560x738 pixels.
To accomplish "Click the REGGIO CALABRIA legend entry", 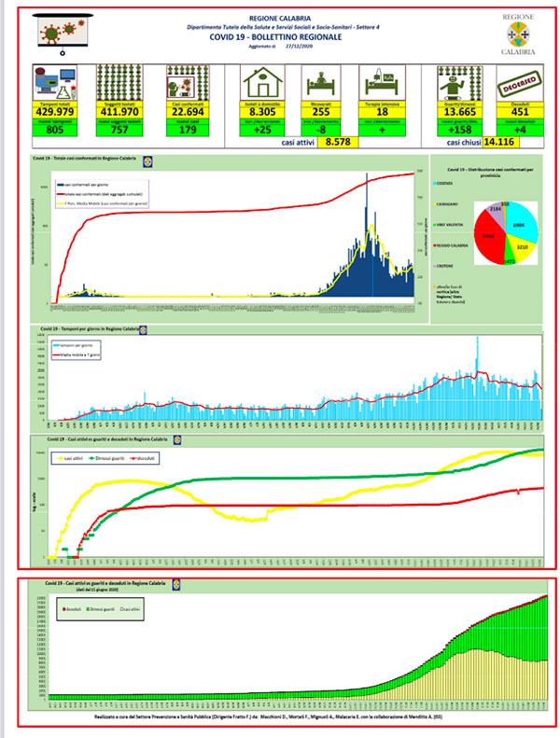I will tap(450, 245).
